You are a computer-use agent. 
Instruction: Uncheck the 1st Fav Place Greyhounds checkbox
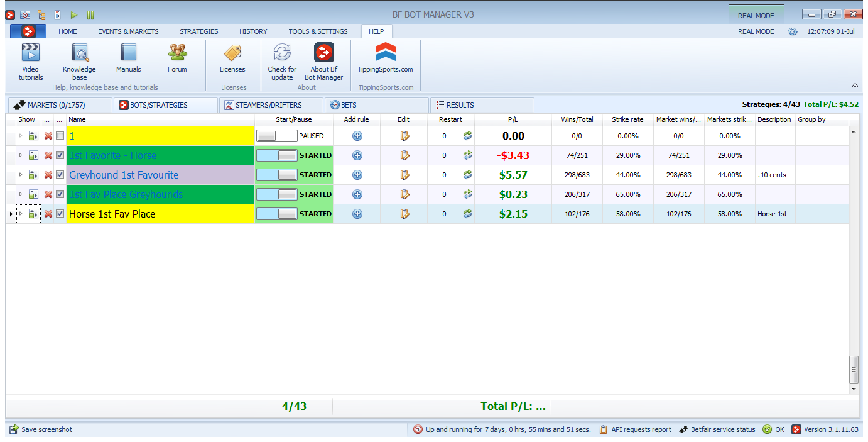[x=60, y=194]
